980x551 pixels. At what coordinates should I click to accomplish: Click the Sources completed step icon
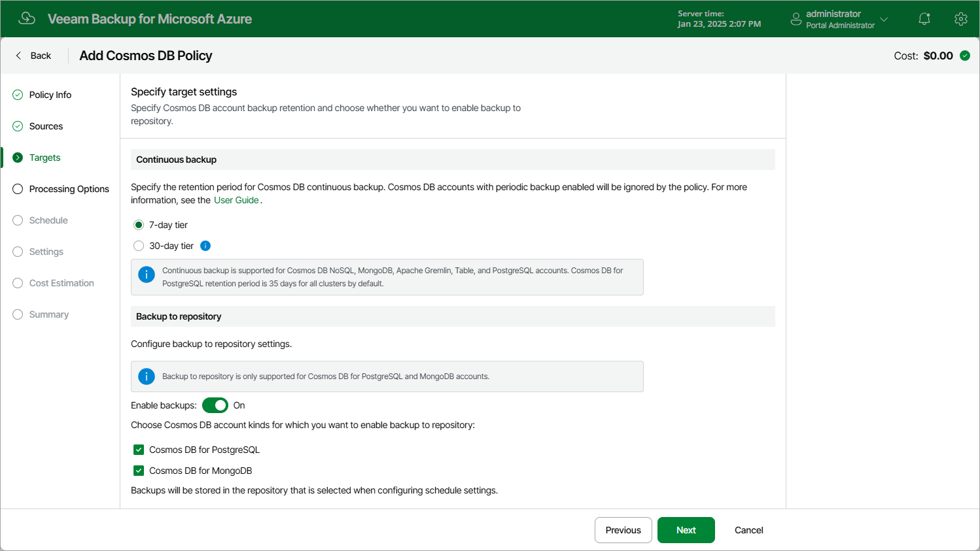18,126
